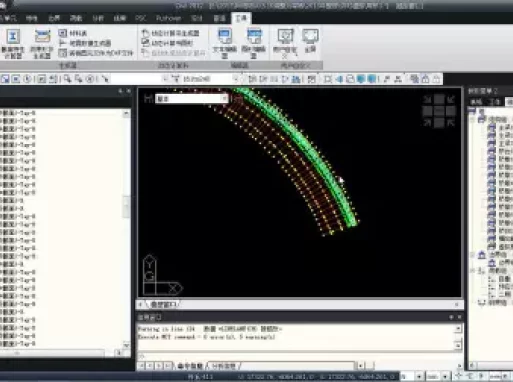Image resolution: width=513 pixels, height=382 pixels.
Task: Click the zoom window magnifier toolbar icon
Action: pyautogui.click(x=68, y=79)
